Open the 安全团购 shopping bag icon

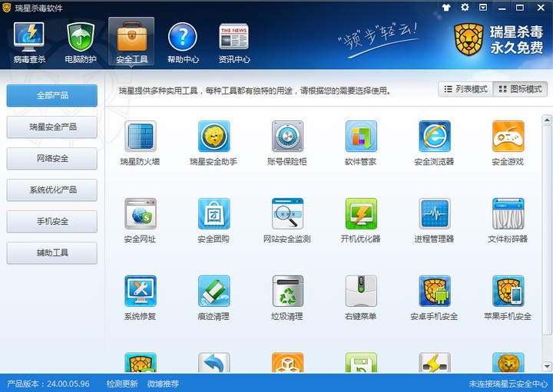tap(214, 213)
